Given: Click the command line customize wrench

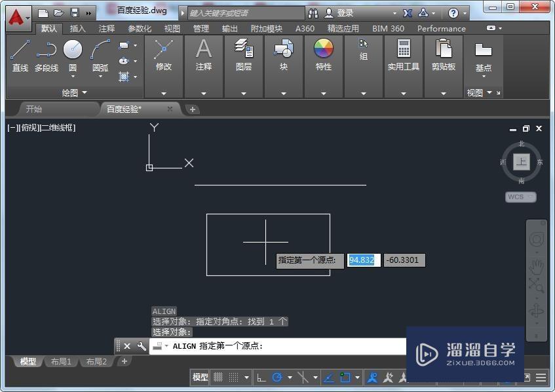Looking at the screenshot, I should coord(142,346).
